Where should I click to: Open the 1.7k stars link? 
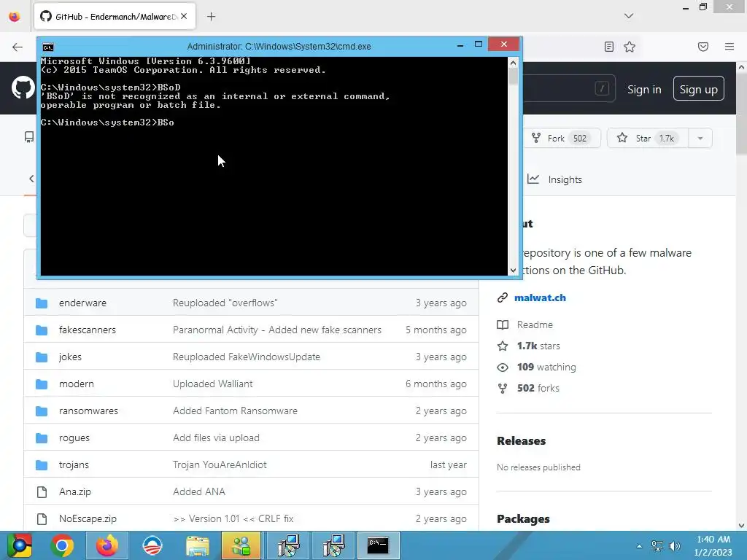[x=538, y=346]
